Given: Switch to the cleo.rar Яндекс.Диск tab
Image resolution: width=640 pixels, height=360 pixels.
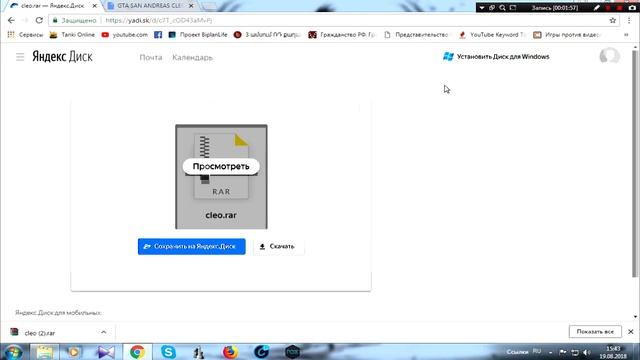Looking at the screenshot, I should pos(52,6).
